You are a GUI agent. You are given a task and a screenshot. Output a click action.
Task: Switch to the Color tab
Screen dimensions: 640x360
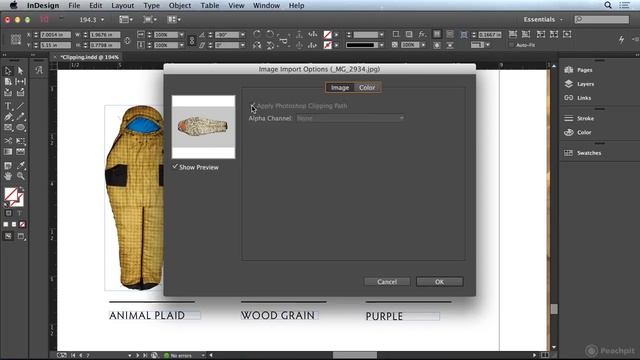(x=367, y=87)
